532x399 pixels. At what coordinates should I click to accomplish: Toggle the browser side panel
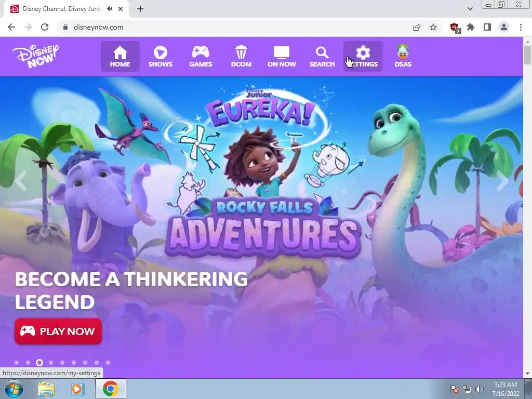[x=487, y=27]
